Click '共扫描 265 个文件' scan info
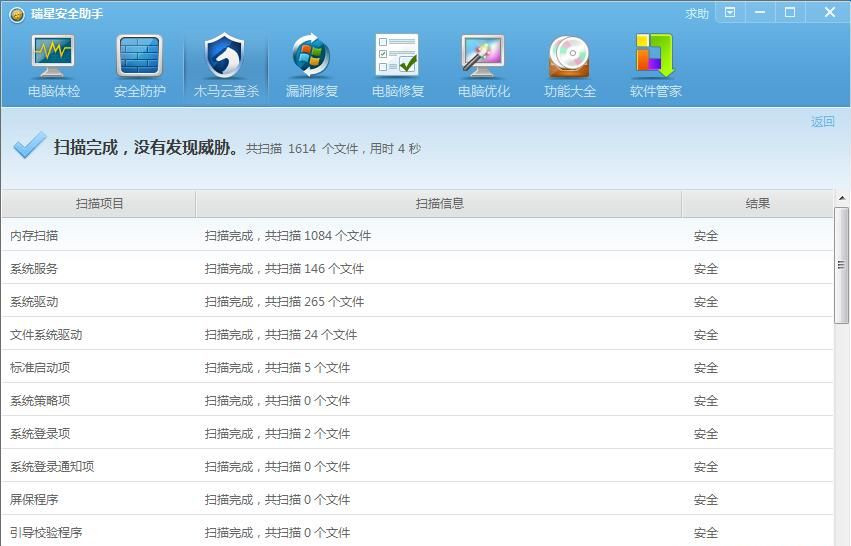Viewport: 851px width, 546px height. tap(314, 302)
